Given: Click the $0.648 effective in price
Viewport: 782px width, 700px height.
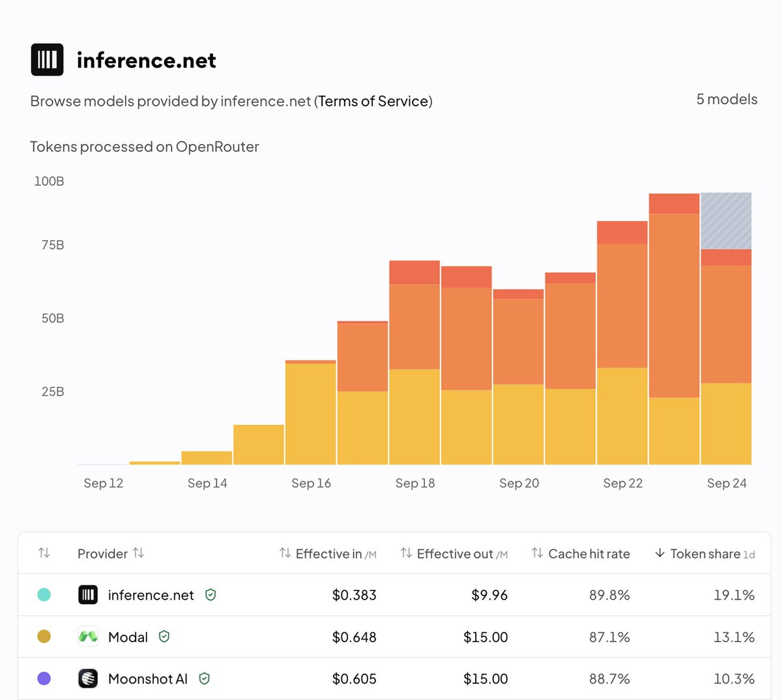Looking at the screenshot, I should (x=355, y=637).
